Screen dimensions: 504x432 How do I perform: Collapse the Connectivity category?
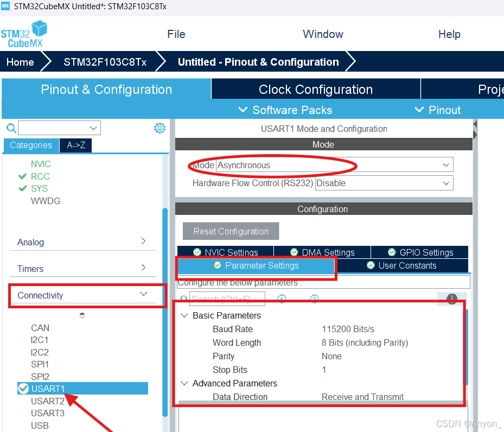[x=83, y=295]
